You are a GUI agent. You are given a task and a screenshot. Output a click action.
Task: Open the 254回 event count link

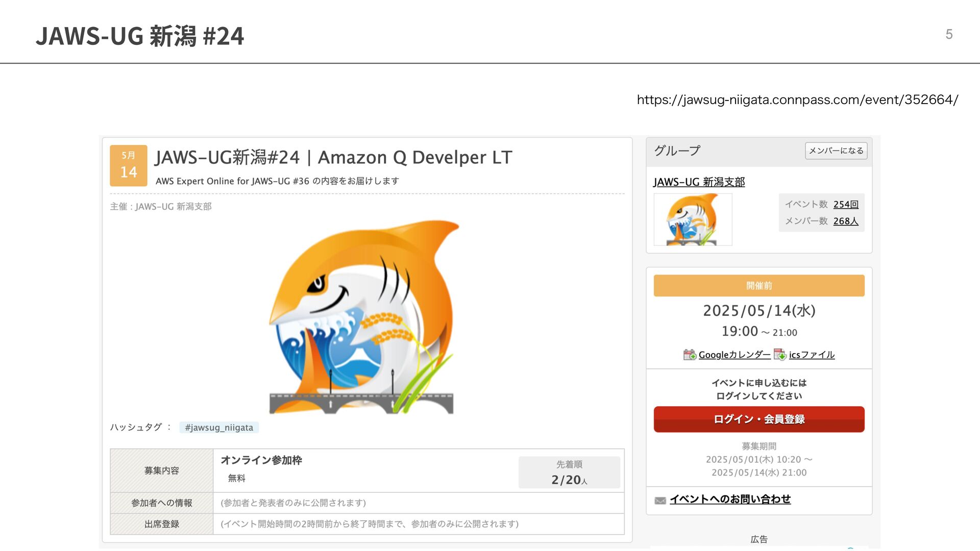tap(846, 204)
